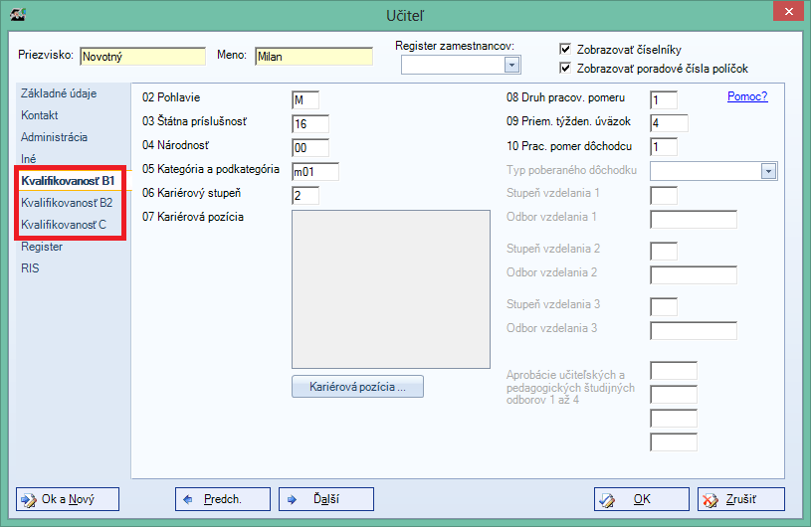Open the RIS section
The image size is (812, 527).
coord(30,268)
